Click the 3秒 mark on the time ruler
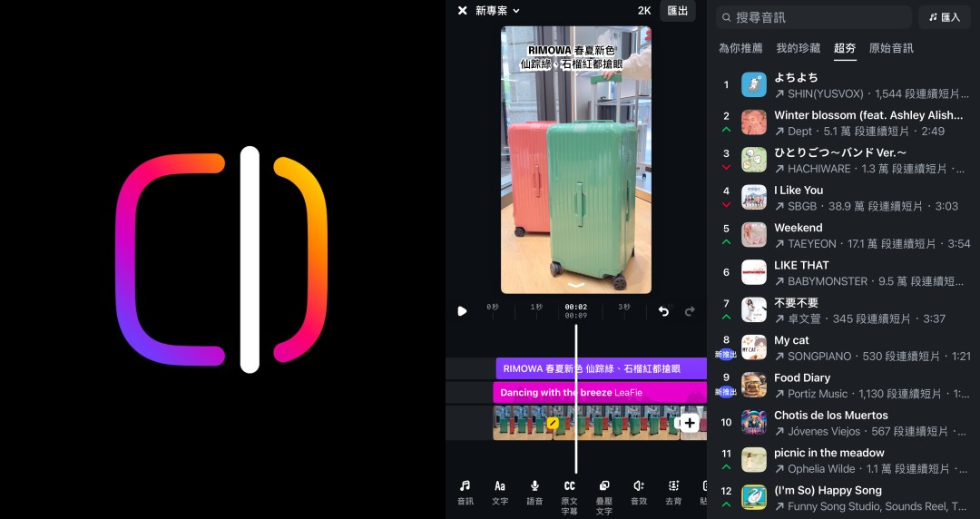The image size is (980, 519). coord(623,307)
